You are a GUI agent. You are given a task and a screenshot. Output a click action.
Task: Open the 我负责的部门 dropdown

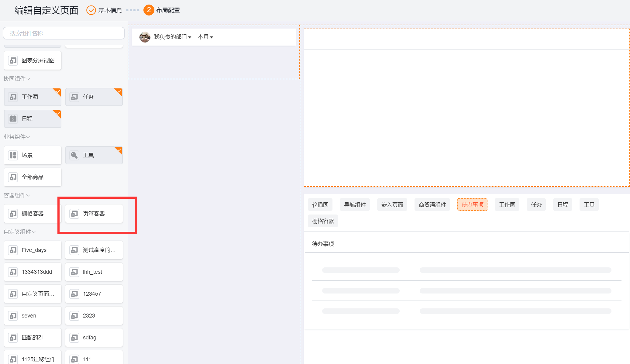[172, 37]
